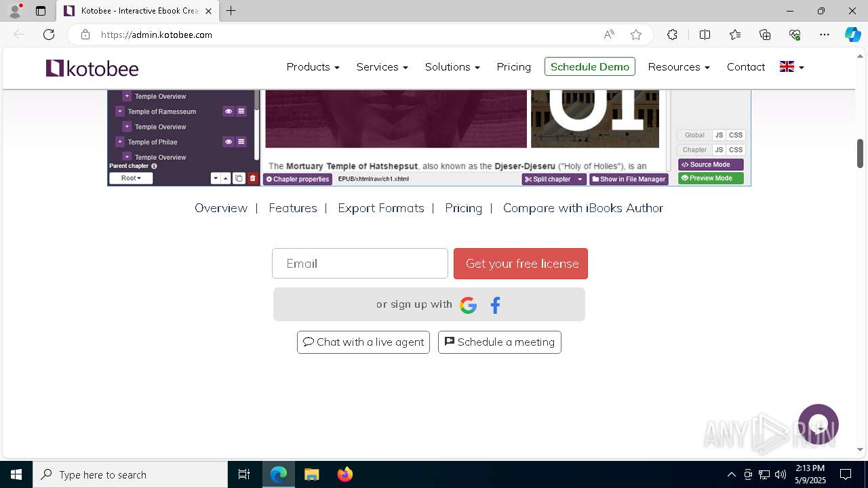The image size is (868, 488).
Task: Toggle visibility eye for Temple of Ramesseum
Action: [229, 111]
